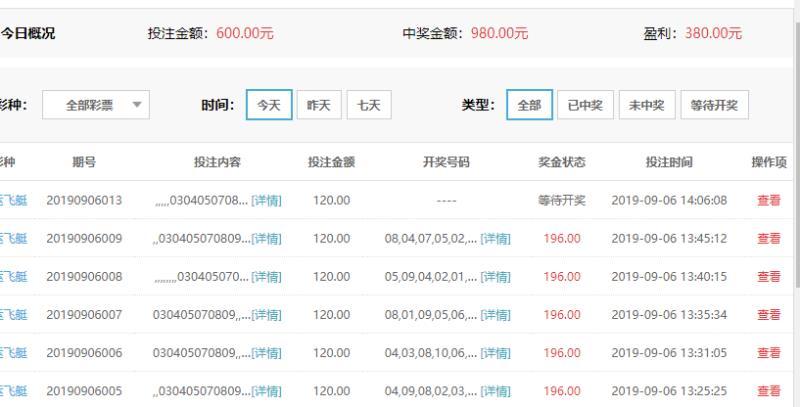Click period number 20190906013

[84, 200]
